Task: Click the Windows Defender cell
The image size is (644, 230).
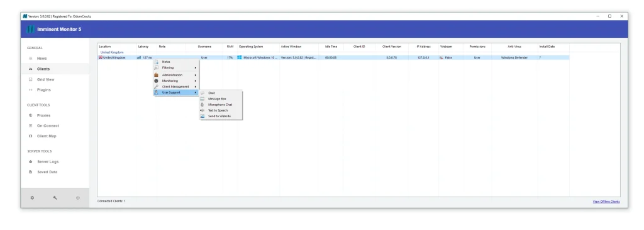Action: click(514, 57)
